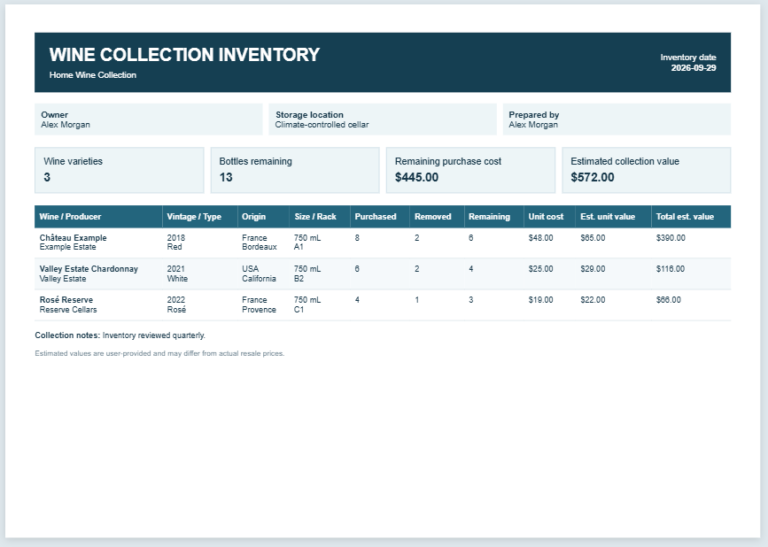Click the 'Bordeaux' origin text

click(259, 247)
